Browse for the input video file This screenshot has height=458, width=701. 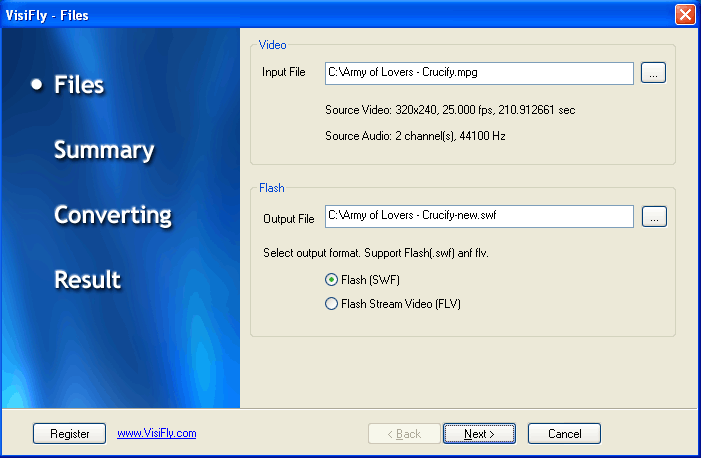coord(653,73)
